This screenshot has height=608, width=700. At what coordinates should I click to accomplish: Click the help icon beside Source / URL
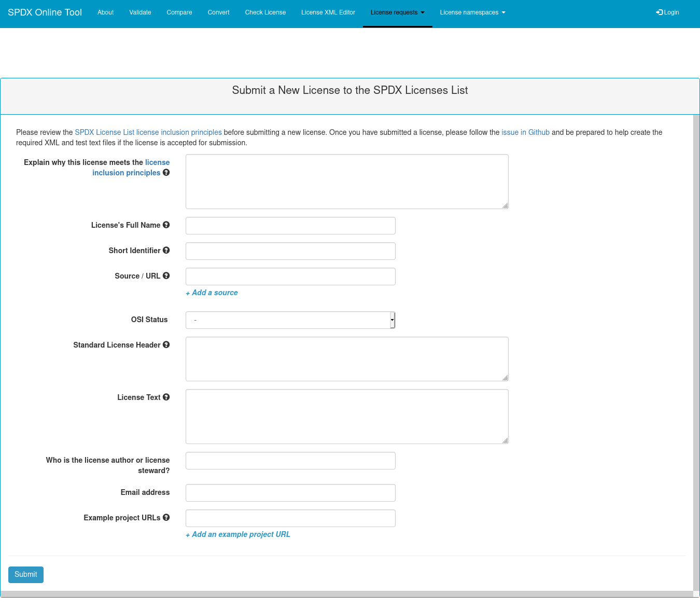(166, 275)
